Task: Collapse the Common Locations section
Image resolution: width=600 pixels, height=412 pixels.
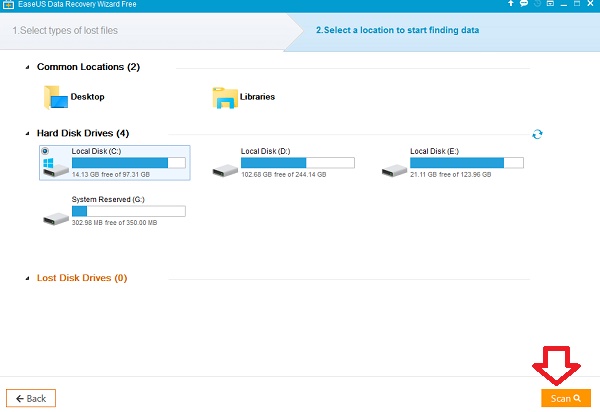Action: 27,67
